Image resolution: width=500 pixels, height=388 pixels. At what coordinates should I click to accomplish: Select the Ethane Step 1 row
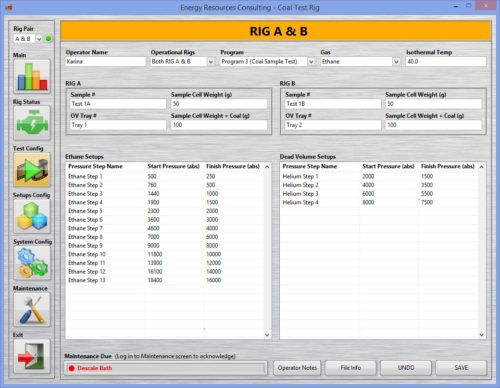[x=165, y=176]
